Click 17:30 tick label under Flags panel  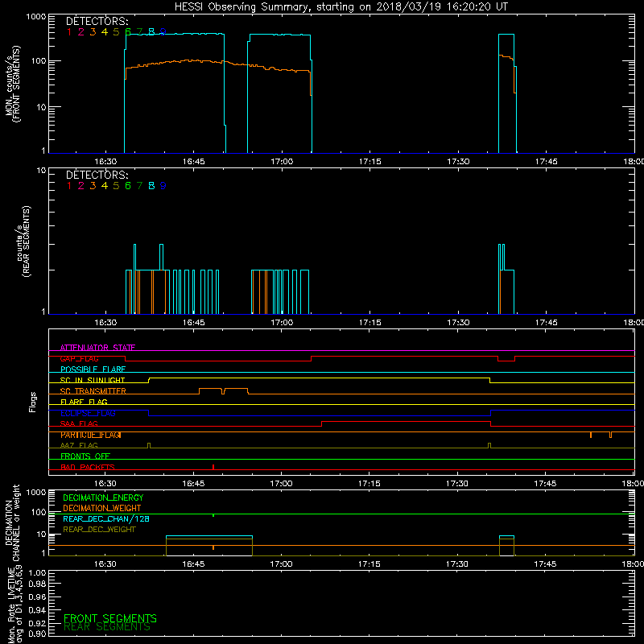457,484
